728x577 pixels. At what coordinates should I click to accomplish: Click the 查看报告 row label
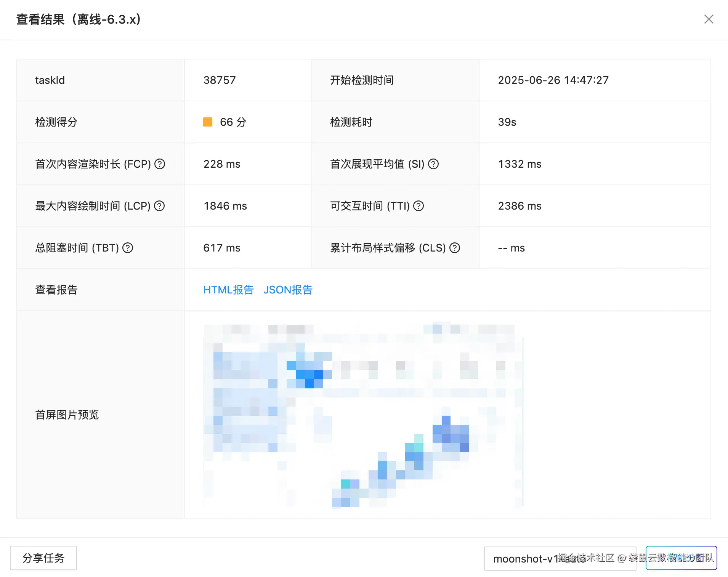(56, 290)
